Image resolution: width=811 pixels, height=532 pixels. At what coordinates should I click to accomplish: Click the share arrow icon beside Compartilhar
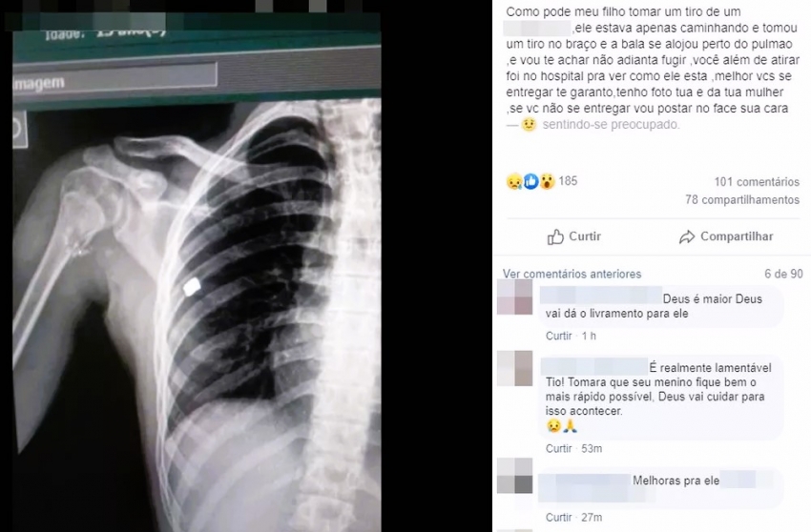pos(687,236)
